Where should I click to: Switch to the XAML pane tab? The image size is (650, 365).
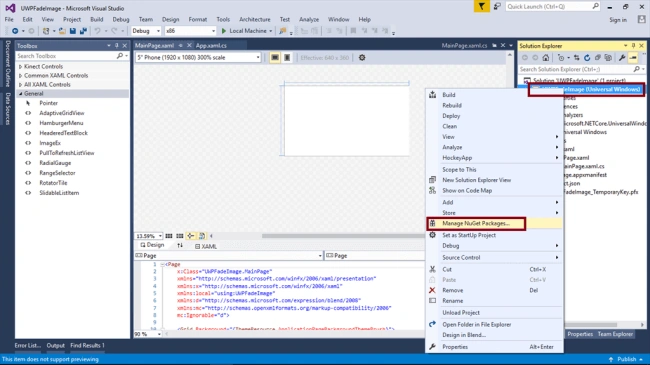(206, 246)
